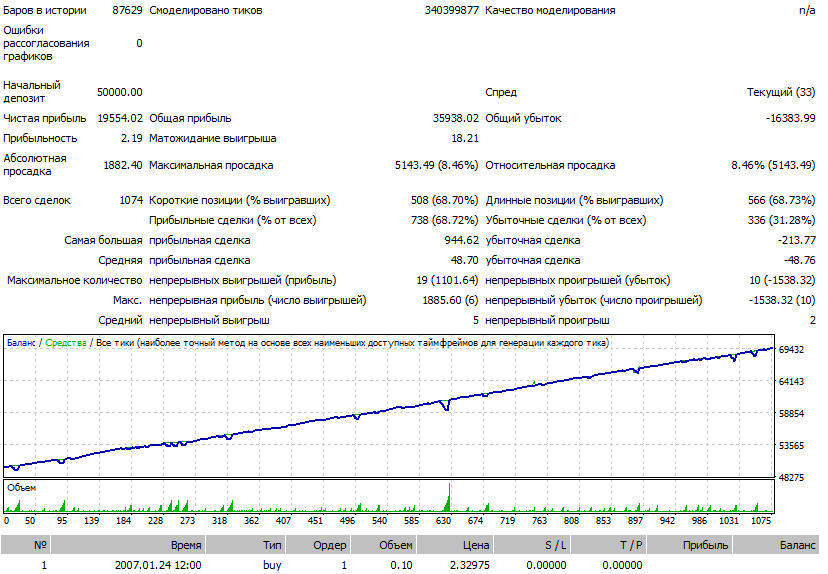Click max consecutive profit value 1885.60 (6)
Viewport: 828px width, 574px height.
pyautogui.click(x=450, y=300)
